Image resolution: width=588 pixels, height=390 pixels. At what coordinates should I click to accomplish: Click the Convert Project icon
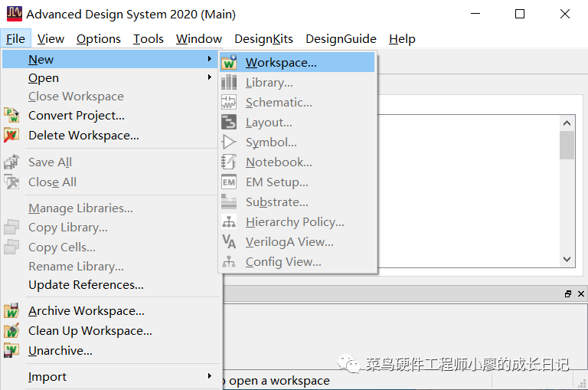[11, 115]
